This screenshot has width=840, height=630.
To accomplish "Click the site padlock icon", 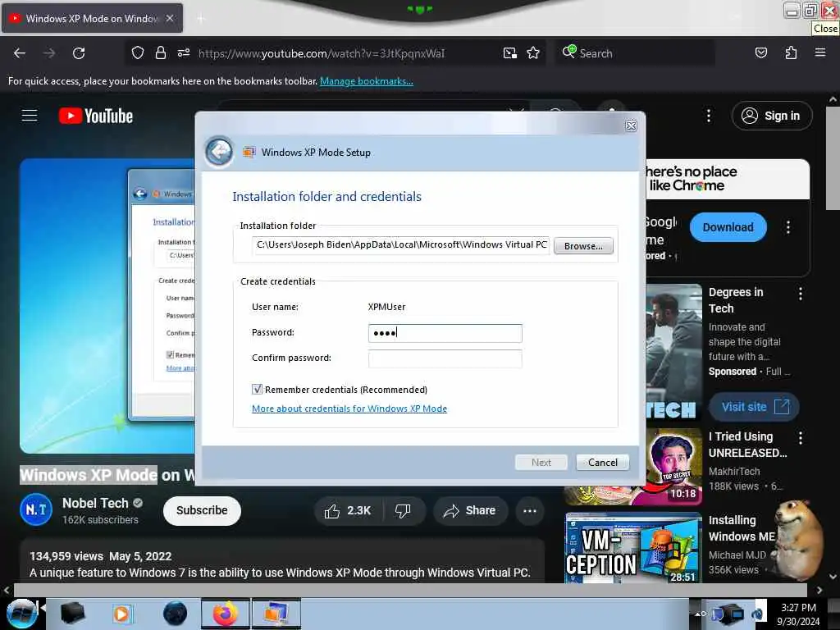I will [160, 53].
